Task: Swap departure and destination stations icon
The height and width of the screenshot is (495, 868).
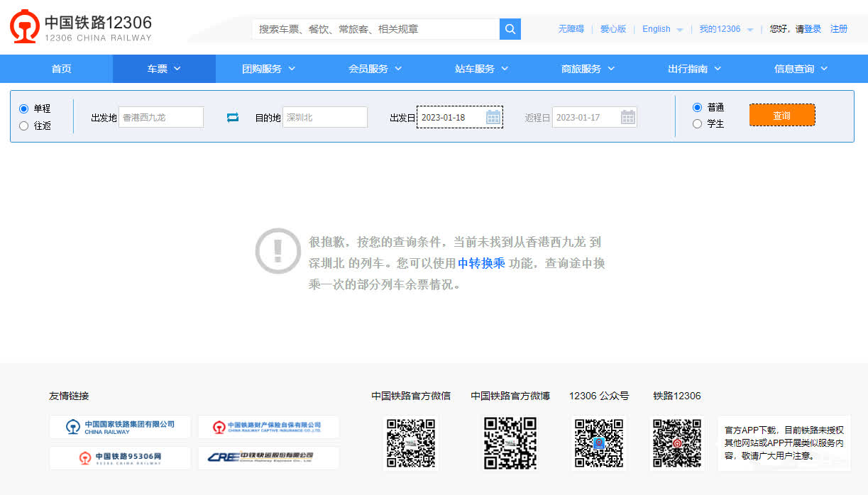Action: (x=233, y=118)
